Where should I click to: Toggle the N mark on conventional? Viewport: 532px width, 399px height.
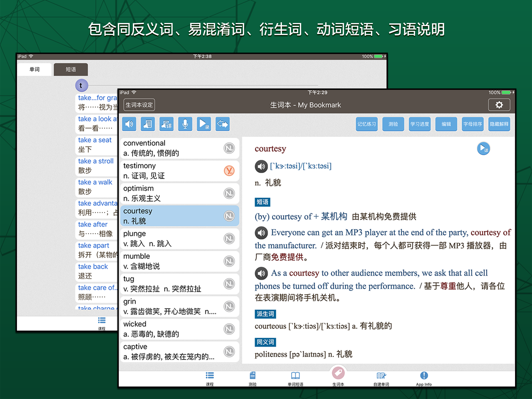[229, 148]
